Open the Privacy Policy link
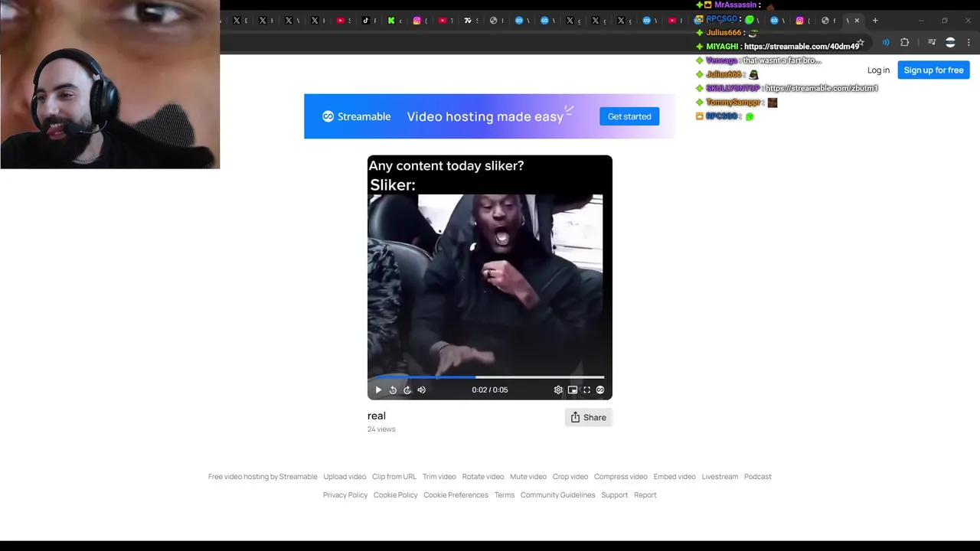 coord(345,494)
